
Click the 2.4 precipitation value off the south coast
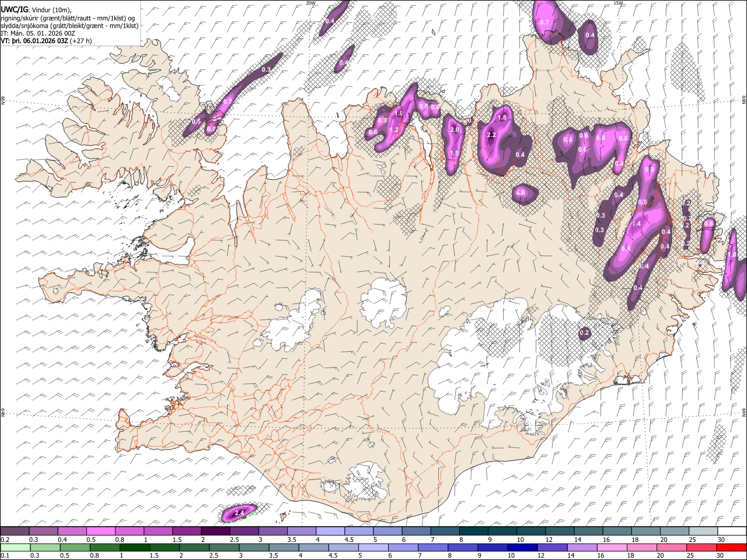point(239,513)
